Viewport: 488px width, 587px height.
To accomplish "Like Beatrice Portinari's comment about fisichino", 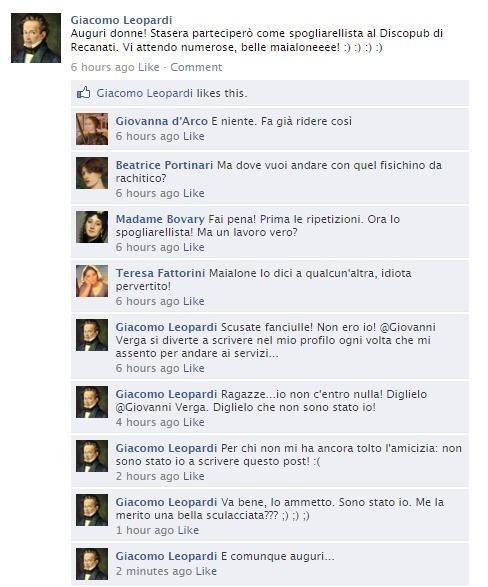I will [x=194, y=193].
